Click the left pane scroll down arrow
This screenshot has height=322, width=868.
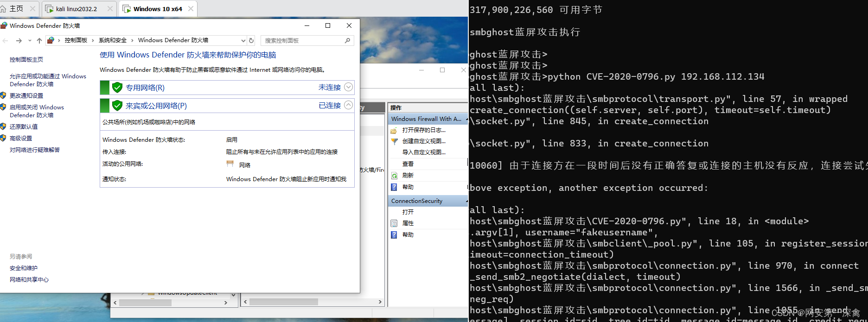tap(233, 295)
